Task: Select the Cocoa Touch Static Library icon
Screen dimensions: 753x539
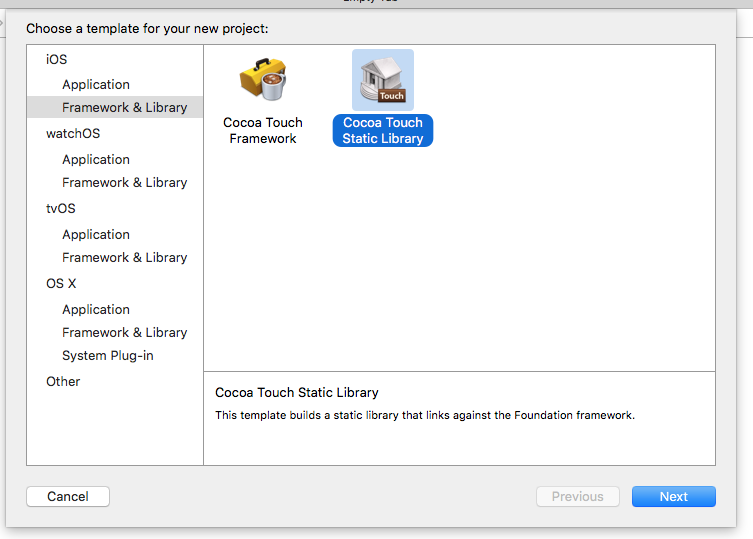Action: [383, 80]
